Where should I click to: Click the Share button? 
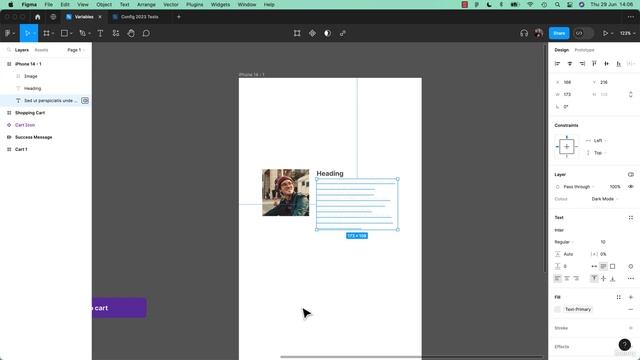click(559, 33)
